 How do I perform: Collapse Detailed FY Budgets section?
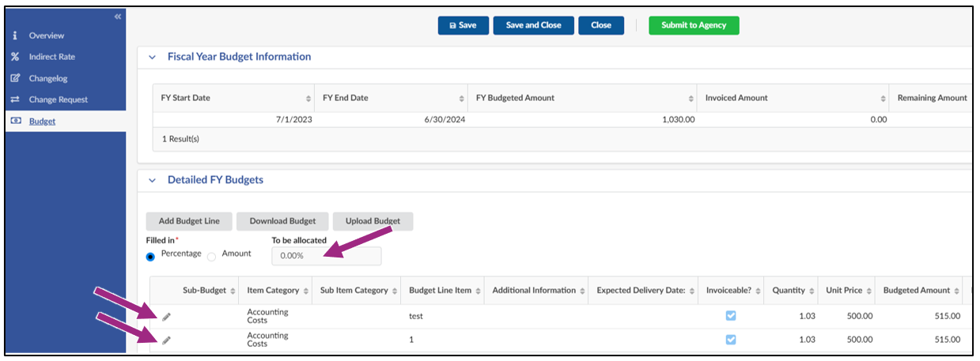[153, 181]
